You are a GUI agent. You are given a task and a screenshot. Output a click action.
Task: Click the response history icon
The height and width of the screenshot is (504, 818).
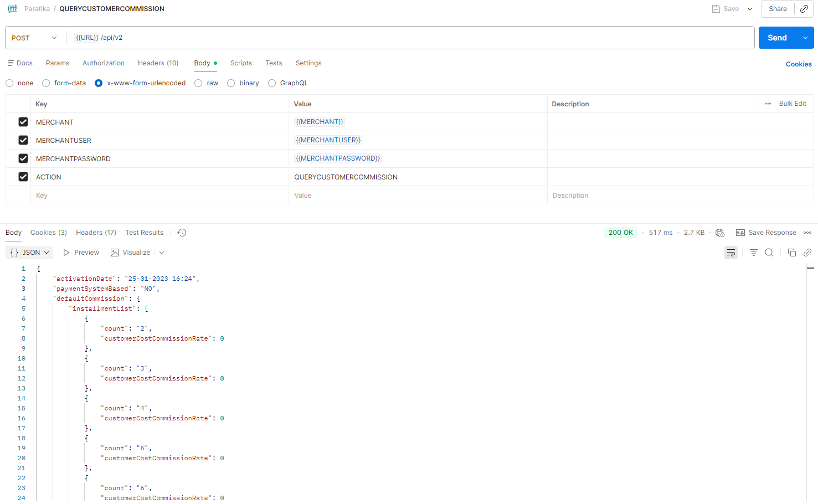[x=182, y=233]
